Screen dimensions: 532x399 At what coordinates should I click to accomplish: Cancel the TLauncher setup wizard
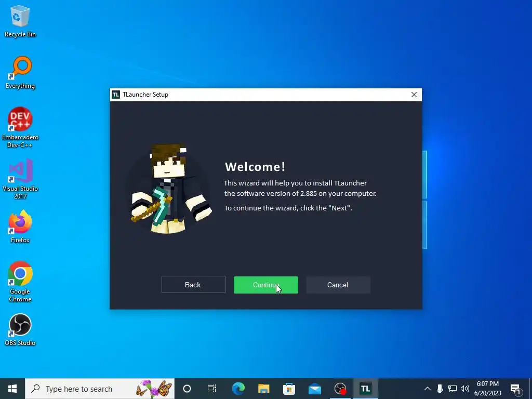(x=338, y=285)
